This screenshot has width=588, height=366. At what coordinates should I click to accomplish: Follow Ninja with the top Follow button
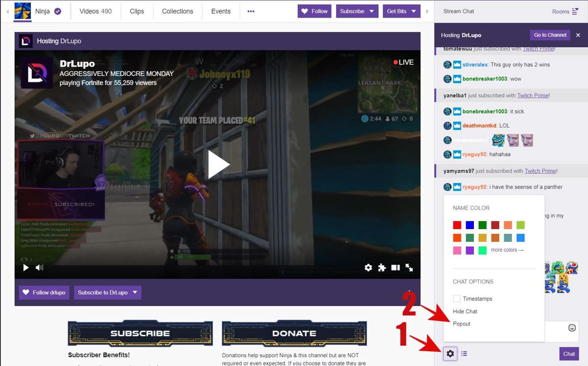pyautogui.click(x=315, y=11)
